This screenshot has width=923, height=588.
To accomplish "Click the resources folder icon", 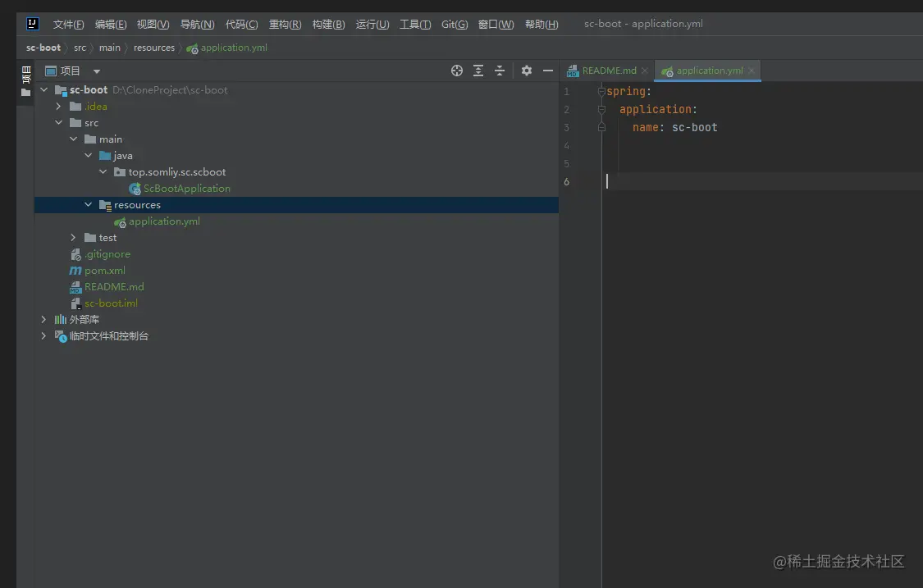I will [105, 205].
